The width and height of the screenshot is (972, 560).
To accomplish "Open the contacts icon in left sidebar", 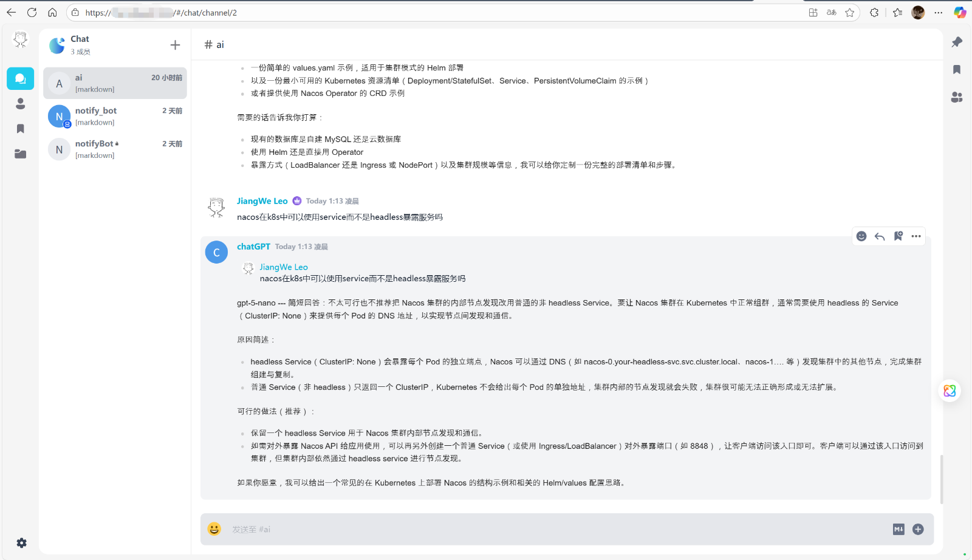I will pos(20,104).
